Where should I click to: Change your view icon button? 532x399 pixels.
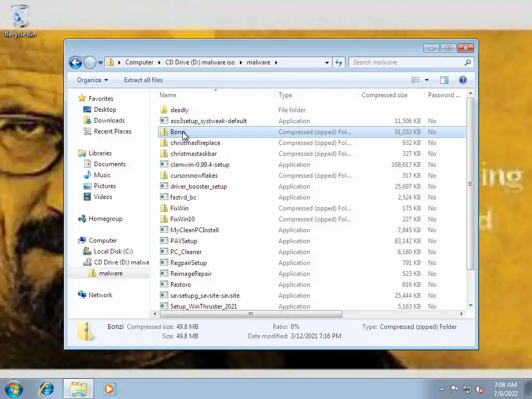click(415, 80)
